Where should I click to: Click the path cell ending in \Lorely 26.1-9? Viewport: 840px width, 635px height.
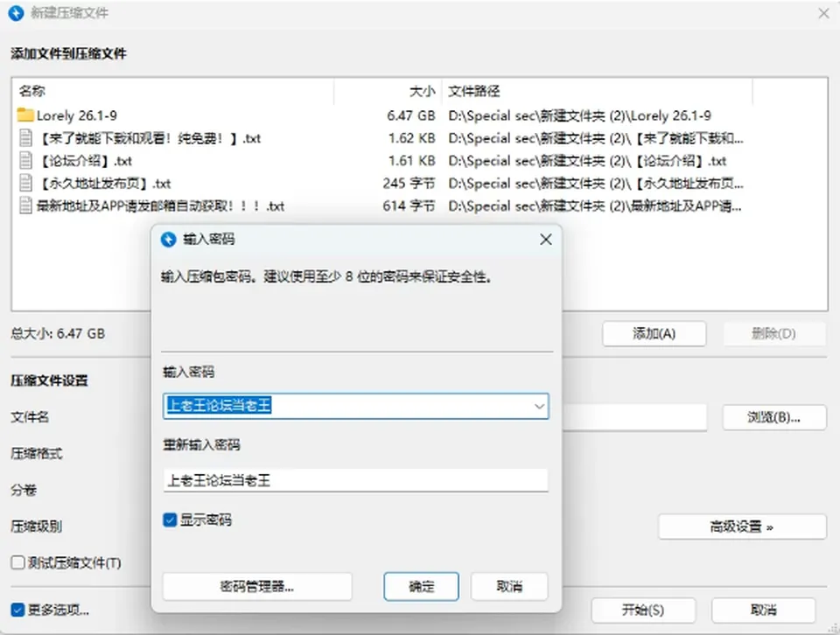[x=580, y=115]
